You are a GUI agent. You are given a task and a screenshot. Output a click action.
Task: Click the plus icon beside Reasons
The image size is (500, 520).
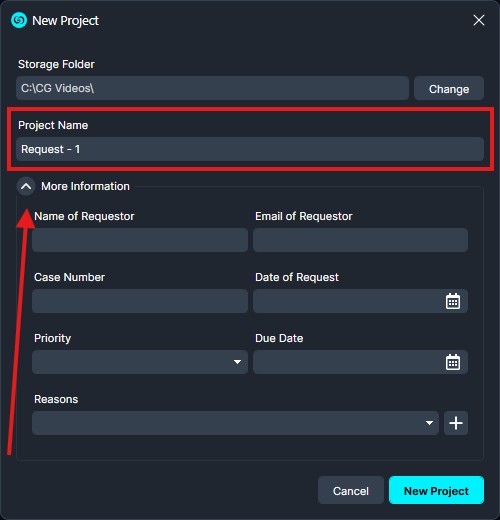[x=456, y=423]
